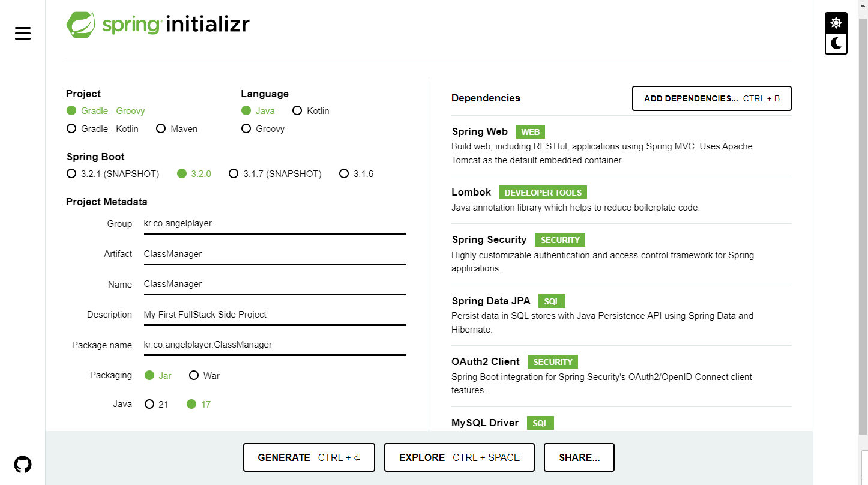Click the DEVELOPER TOOLS tag

[x=543, y=193]
